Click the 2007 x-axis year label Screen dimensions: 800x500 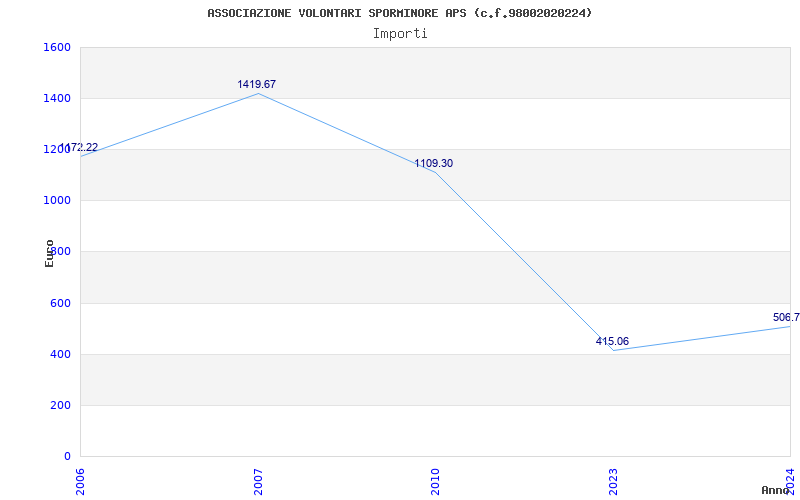(x=258, y=482)
